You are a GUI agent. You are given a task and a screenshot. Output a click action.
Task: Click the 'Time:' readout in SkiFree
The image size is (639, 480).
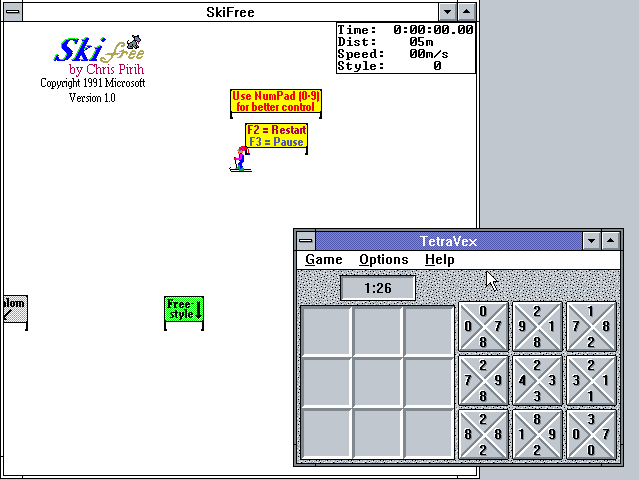coord(405,30)
